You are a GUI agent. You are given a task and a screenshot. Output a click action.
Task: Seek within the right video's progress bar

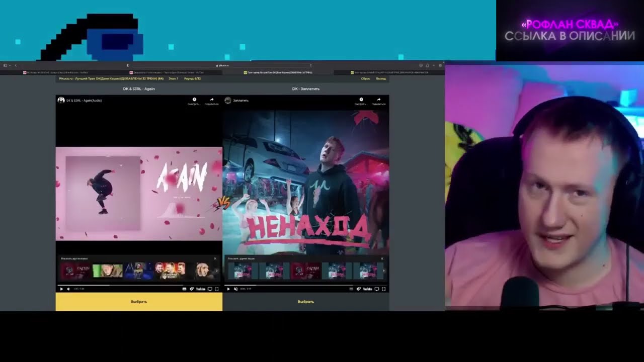pyautogui.click(x=306, y=285)
